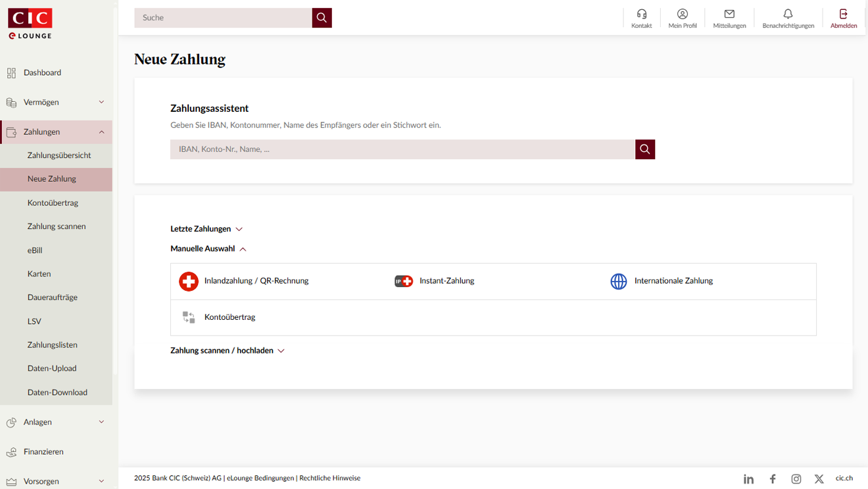Open the Instagram icon in footer
This screenshot has width=868, height=489.
click(796, 479)
